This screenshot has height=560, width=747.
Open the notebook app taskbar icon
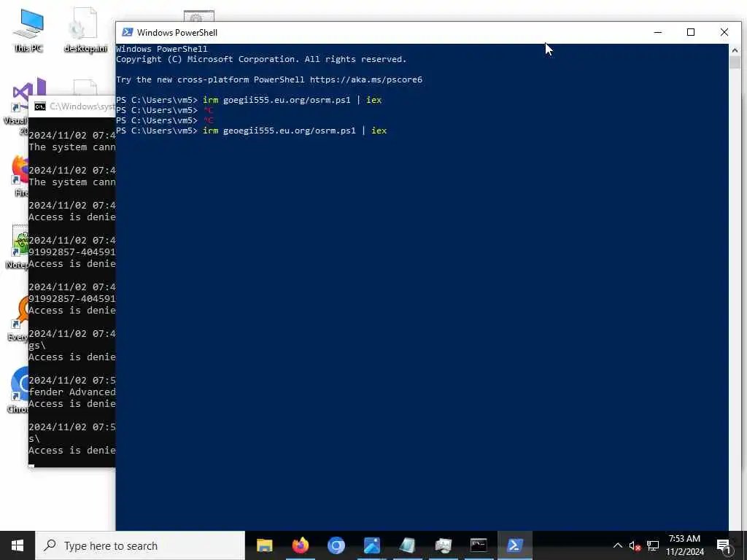click(x=407, y=545)
